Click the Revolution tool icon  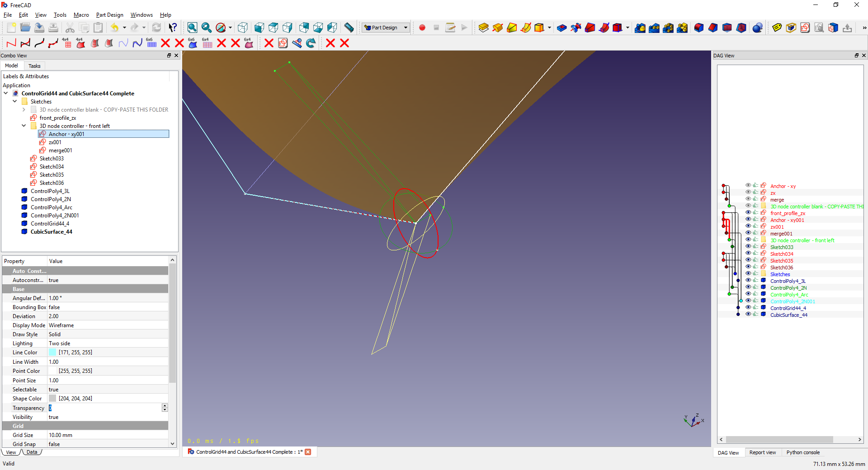498,28
